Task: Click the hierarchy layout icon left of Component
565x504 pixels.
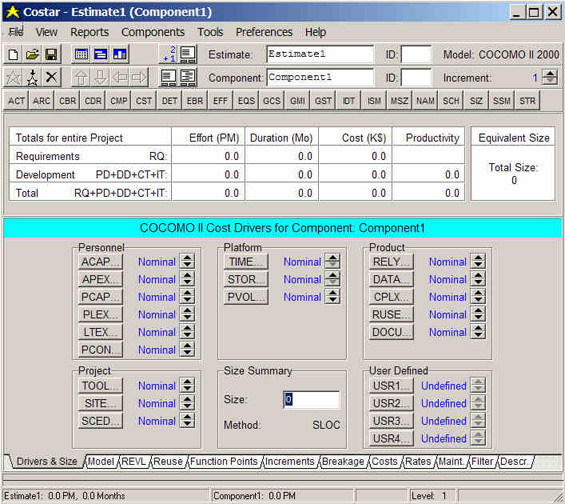Action: (x=188, y=77)
